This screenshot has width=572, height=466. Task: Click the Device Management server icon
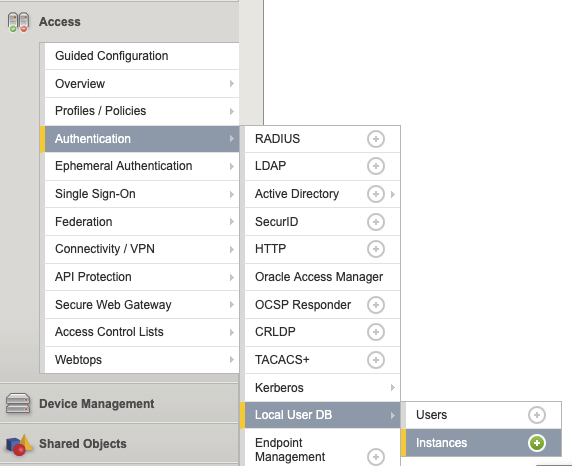[18, 403]
